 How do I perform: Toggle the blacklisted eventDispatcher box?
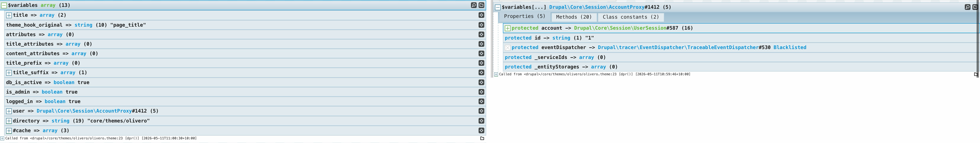click(x=508, y=48)
